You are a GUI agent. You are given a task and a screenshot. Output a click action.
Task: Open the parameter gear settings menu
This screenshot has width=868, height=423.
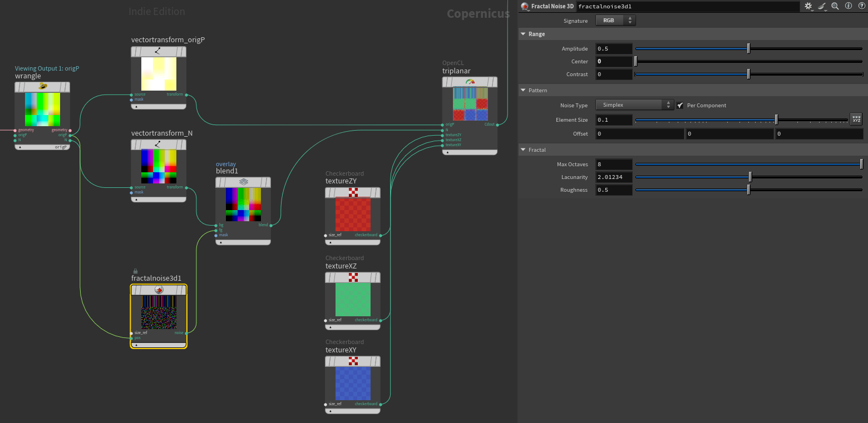(808, 6)
